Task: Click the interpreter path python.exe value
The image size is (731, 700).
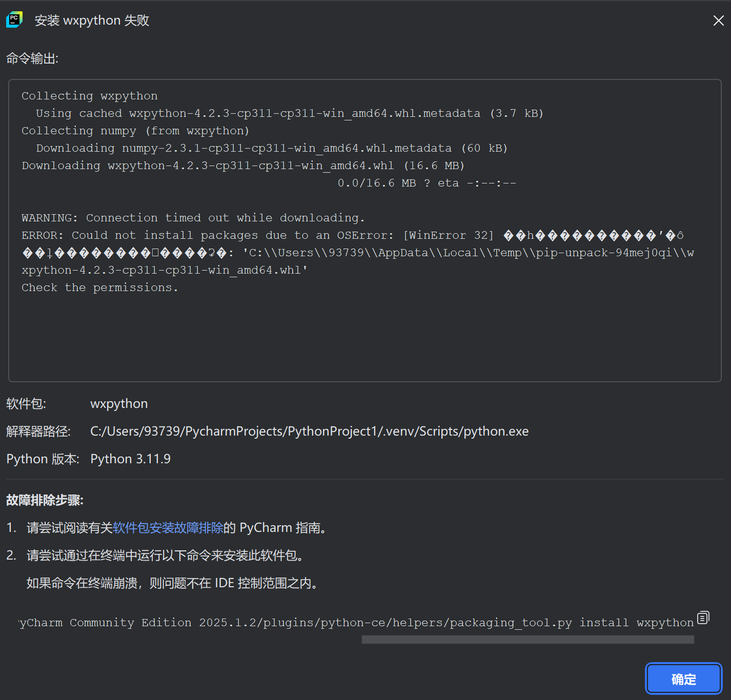Action: point(309,431)
